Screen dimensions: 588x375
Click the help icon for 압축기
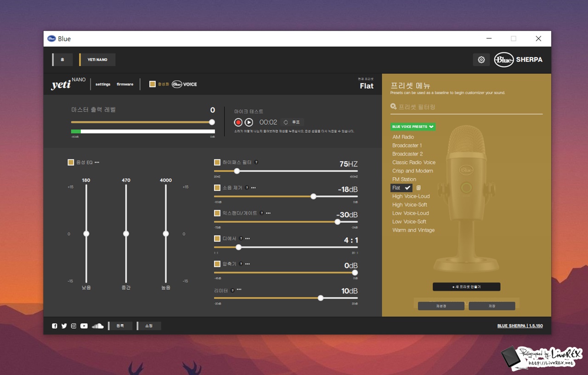tap(241, 264)
